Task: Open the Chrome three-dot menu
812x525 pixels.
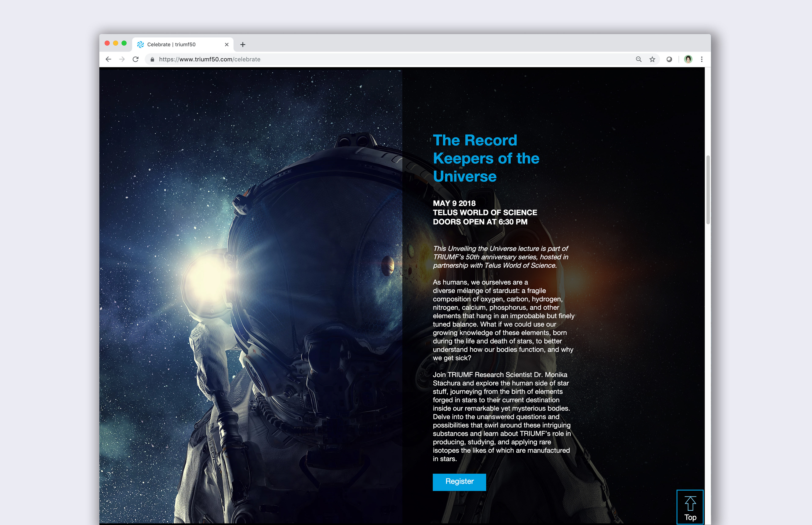Action: [x=702, y=59]
